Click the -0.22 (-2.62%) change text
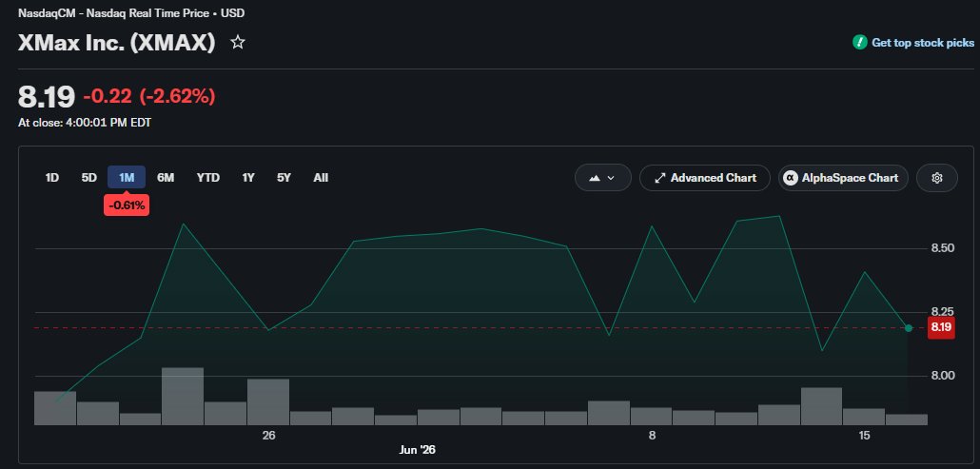 pyautogui.click(x=148, y=97)
